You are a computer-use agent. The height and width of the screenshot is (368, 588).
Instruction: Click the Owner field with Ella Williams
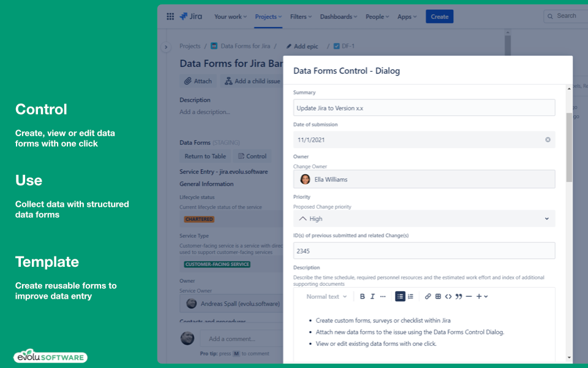coord(424,179)
